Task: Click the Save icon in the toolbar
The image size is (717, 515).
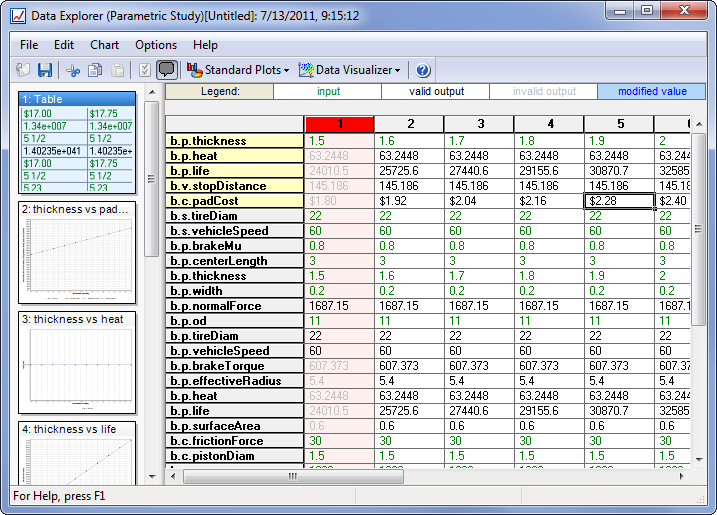Action: [x=45, y=70]
